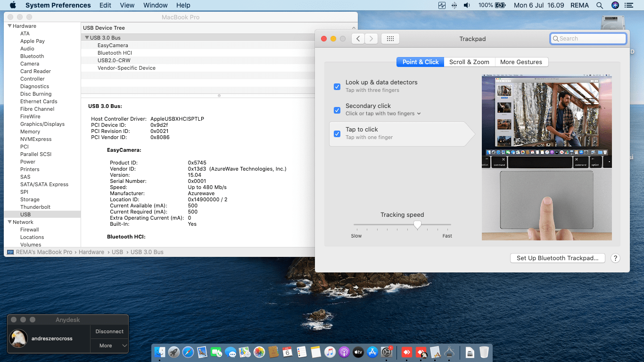The width and height of the screenshot is (644, 362).
Task: Toggle Look up & data detectors checkbox
Action: (337, 87)
